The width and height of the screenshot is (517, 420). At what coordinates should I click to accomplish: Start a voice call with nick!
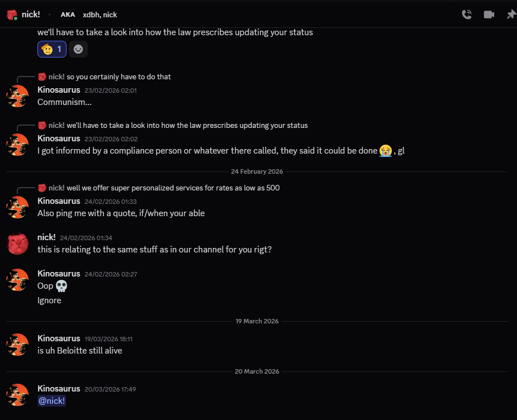click(467, 15)
